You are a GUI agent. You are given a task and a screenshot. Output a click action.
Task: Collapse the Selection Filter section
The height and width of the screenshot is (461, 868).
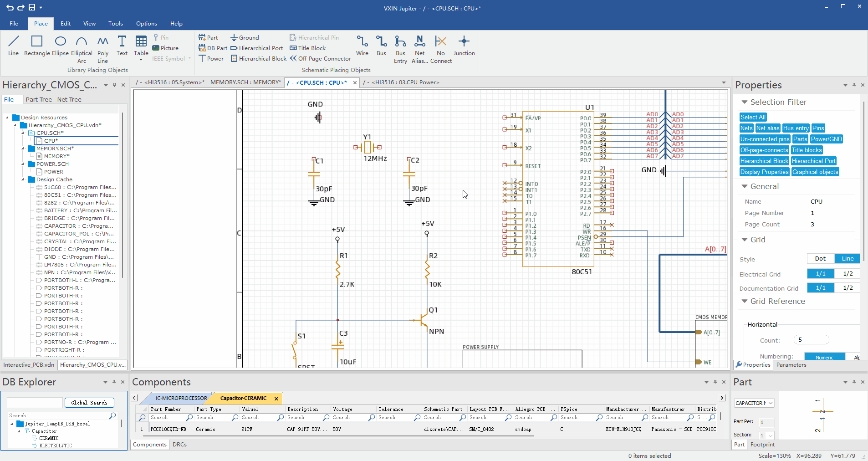745,102
